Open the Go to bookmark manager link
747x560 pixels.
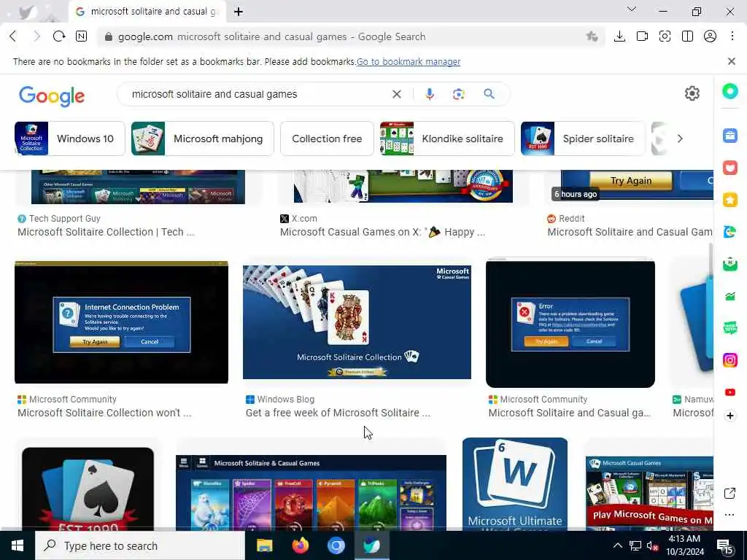tap(409, 61)
